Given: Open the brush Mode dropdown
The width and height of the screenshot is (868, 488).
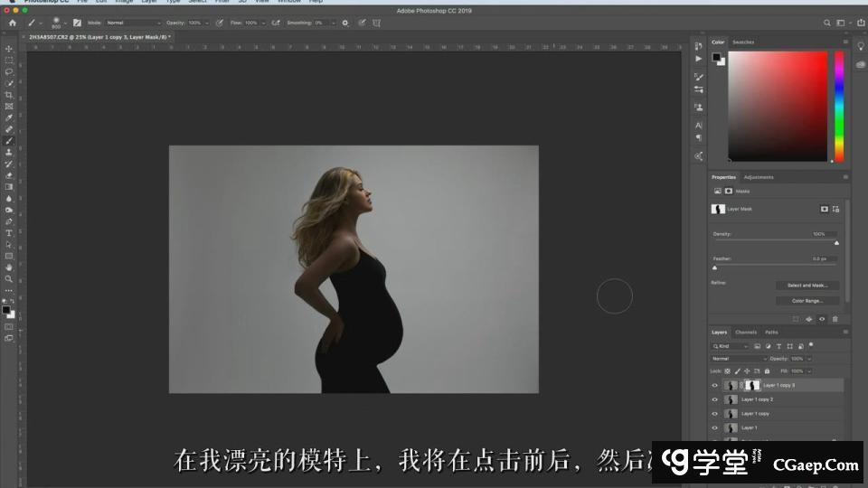Looking at the screenshot, I should click(x=133, y=23).
